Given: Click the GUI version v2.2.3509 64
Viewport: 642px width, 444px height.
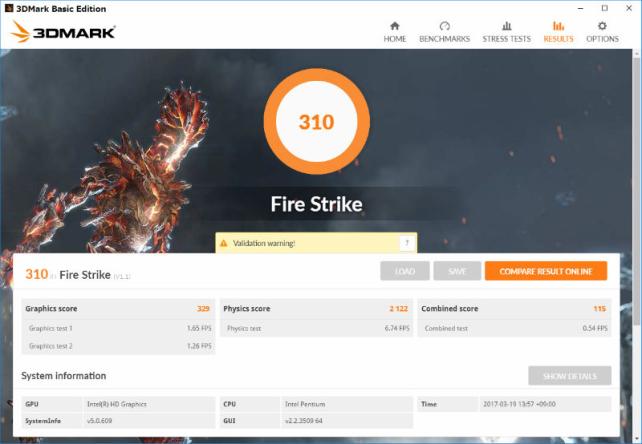Looking at the screenshot, I should coord(303,421).
